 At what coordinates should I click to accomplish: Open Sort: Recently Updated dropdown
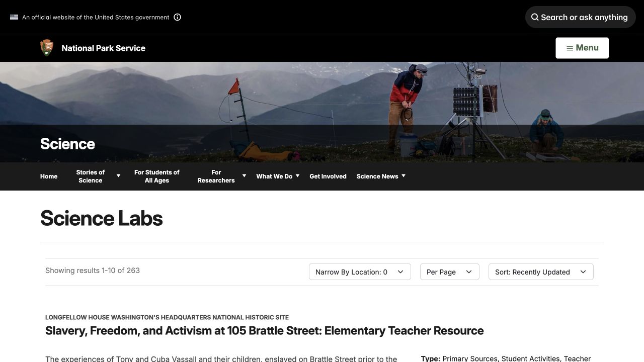click(x=541, y=272)
